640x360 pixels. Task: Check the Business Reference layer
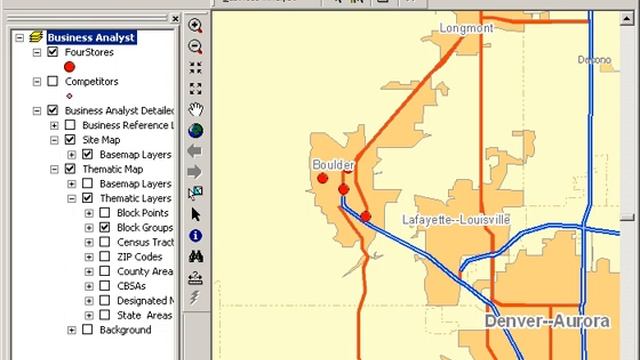pyautogui.click(x=70, y=125)
